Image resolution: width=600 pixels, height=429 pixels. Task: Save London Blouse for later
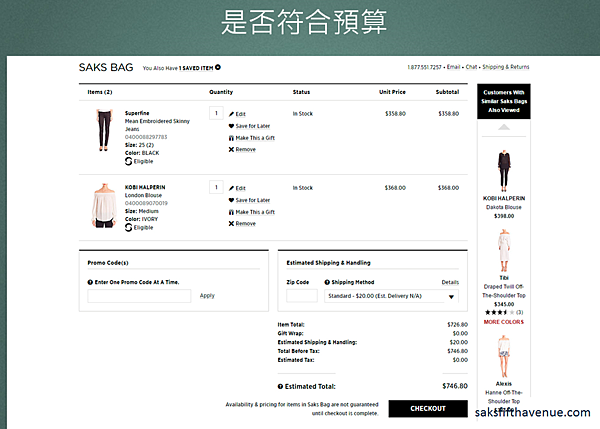pyautogui.click(x=253, y=200)
